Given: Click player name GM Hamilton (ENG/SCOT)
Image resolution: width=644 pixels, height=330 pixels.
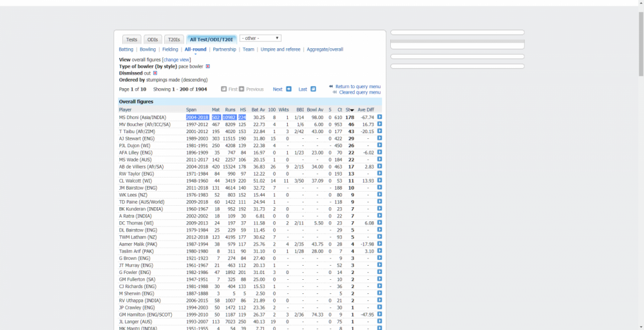Looking at the screenshot, I should 146,315.
